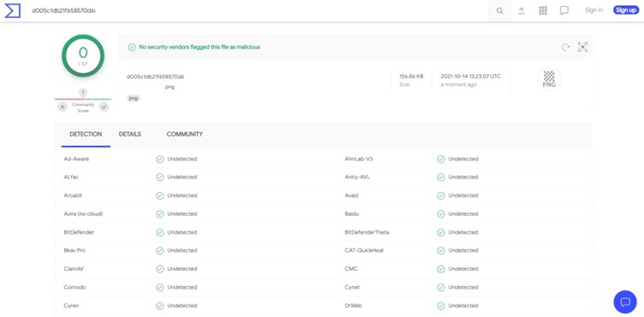
Task: Click the PNG file type icon
Action: tap(549, 79)
